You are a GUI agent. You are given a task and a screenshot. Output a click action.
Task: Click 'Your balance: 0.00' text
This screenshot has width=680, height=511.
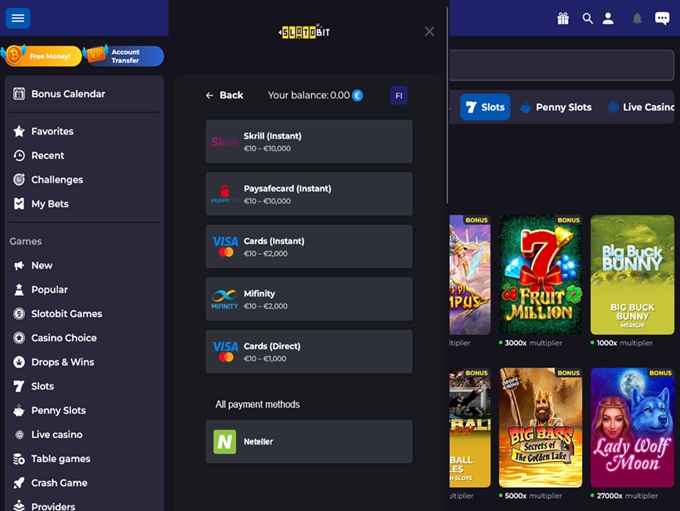coord(308,95)
